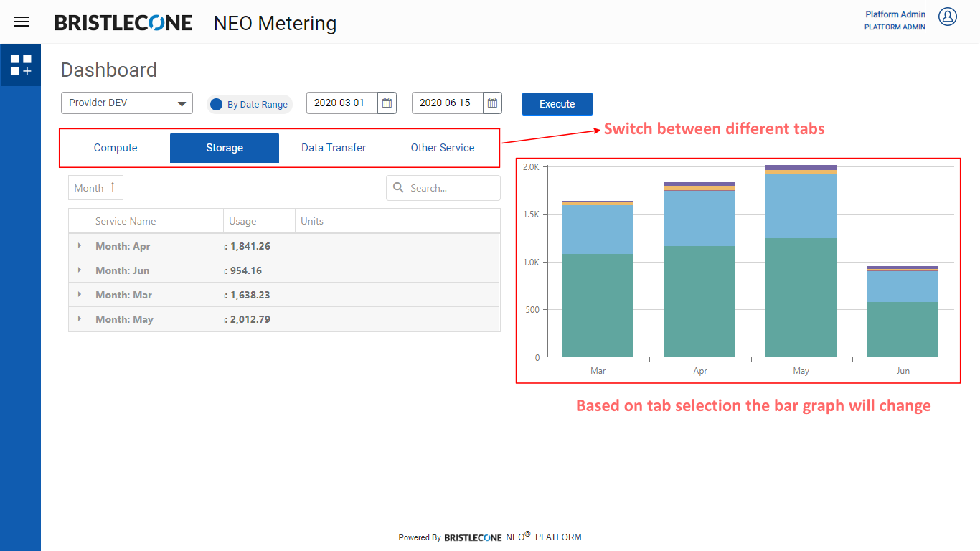Screen dimensions: 980x551
Task: Click the dashboard grid icon in sidebar
Action: click(21, 65)
